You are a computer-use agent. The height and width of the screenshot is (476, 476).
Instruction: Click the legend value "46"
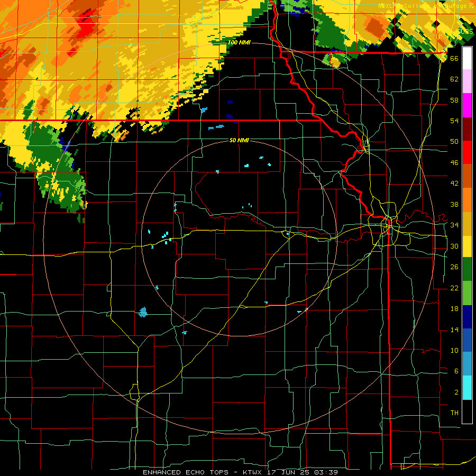click(454, 162)
